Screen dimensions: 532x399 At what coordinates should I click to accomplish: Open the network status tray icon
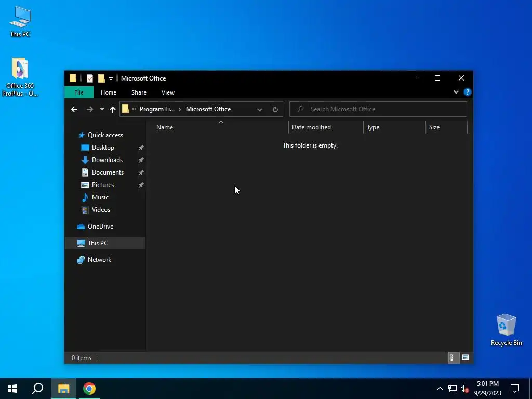(453, 389)
